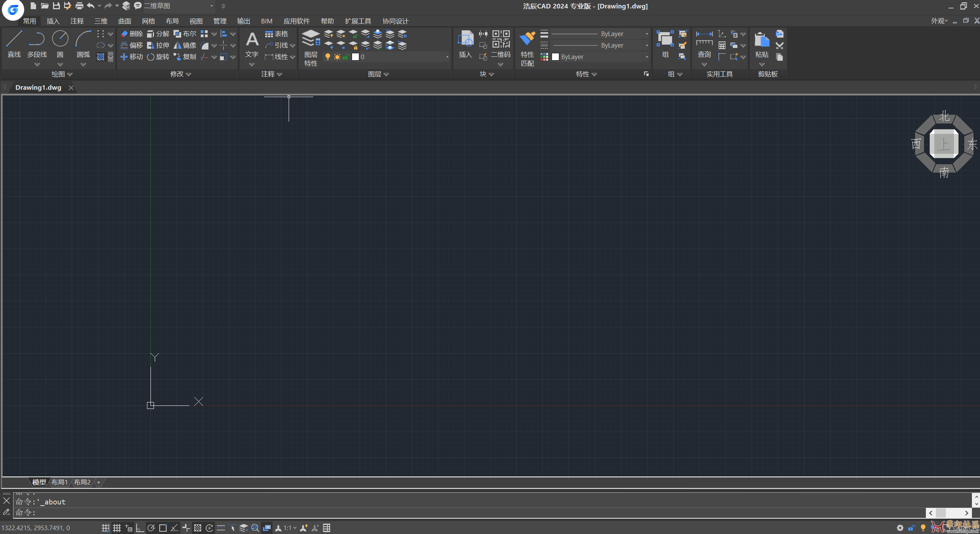Toggle ortho mode in status bar

pos(140,528)
